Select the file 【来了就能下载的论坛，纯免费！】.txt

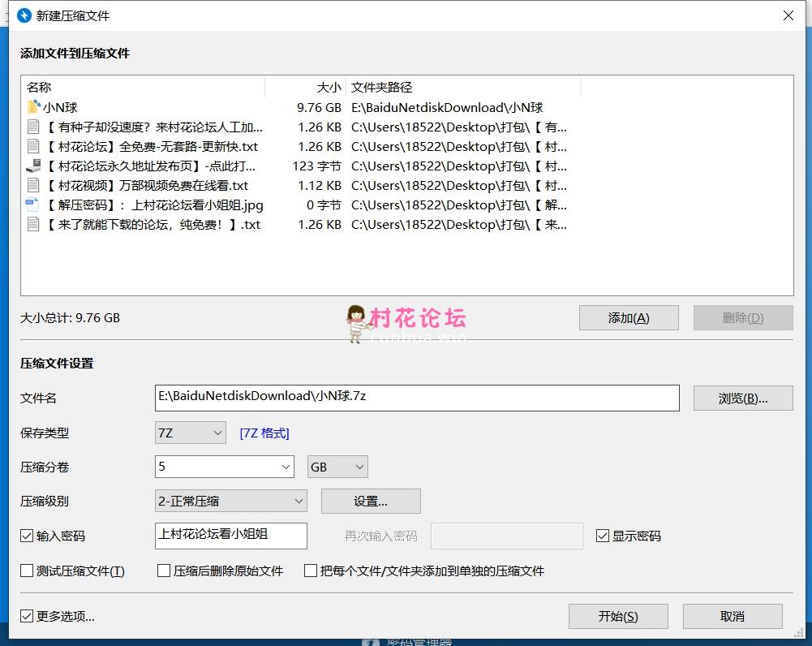(153, 224)
